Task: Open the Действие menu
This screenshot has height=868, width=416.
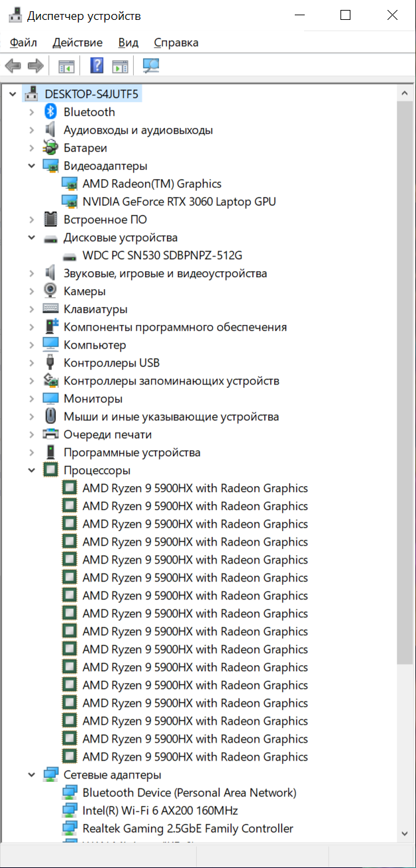Action: click(x=78, y=42)
